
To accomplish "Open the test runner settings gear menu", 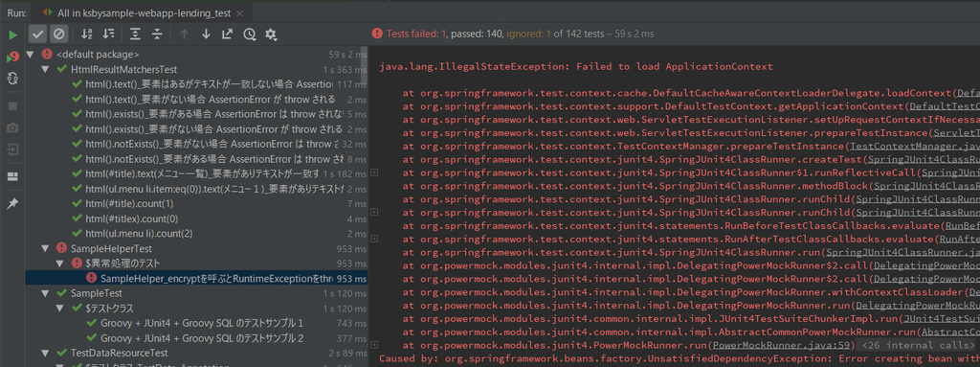I will [x=271, y=34].
